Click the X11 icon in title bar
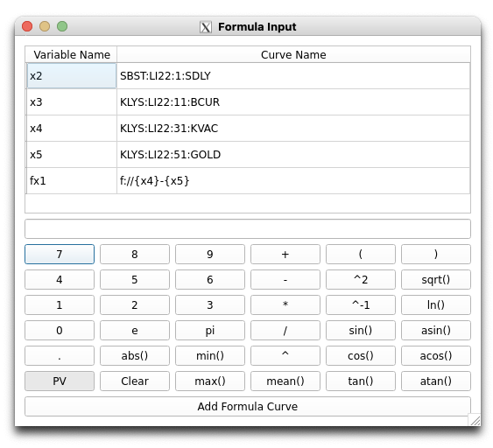This screenshot has height=448, width=493. coord(206,27)
